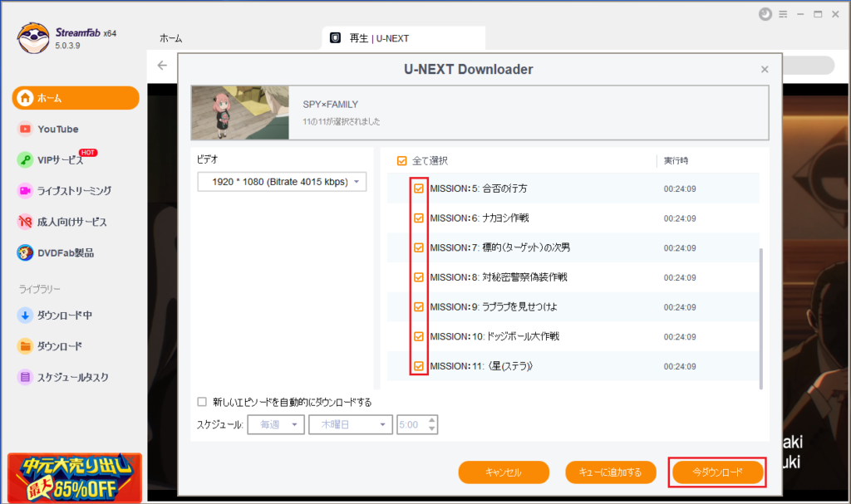
Task: Click the VIP service key icon
Action: (25, 160)
